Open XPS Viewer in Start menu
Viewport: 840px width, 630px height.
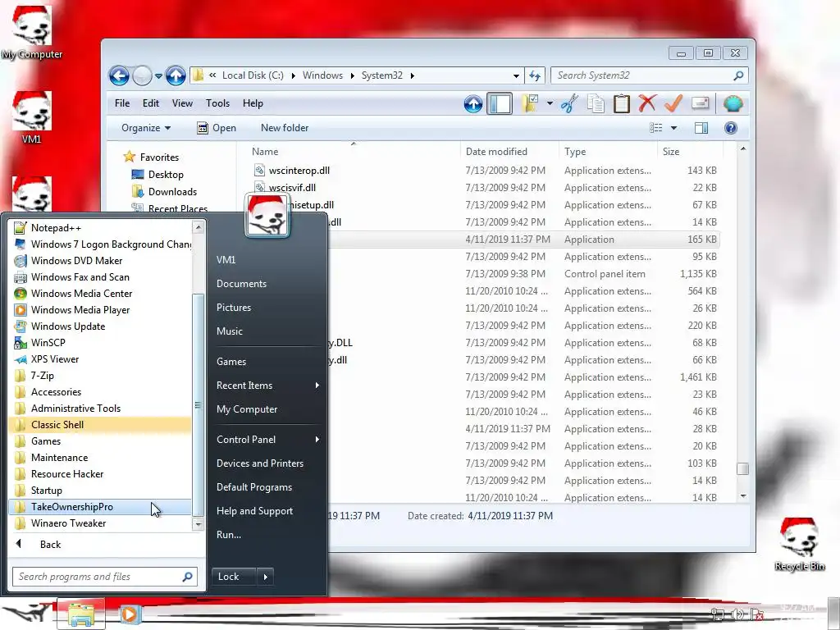[x=101, y=359]
